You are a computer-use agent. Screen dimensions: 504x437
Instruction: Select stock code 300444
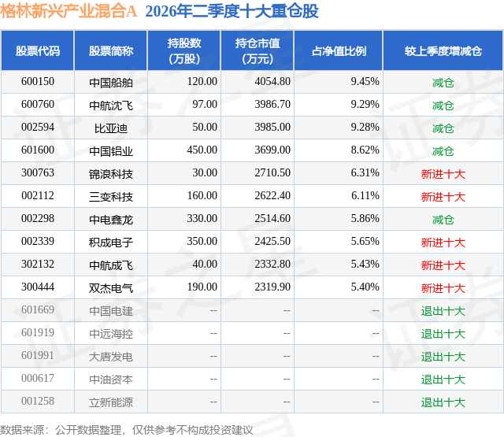pyautogui.click(x=38, y=287)
